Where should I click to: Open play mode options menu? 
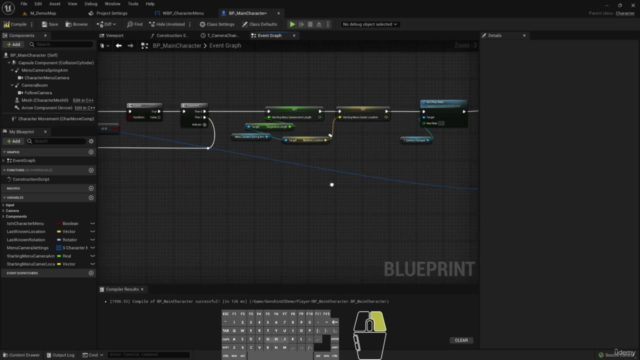327,24
